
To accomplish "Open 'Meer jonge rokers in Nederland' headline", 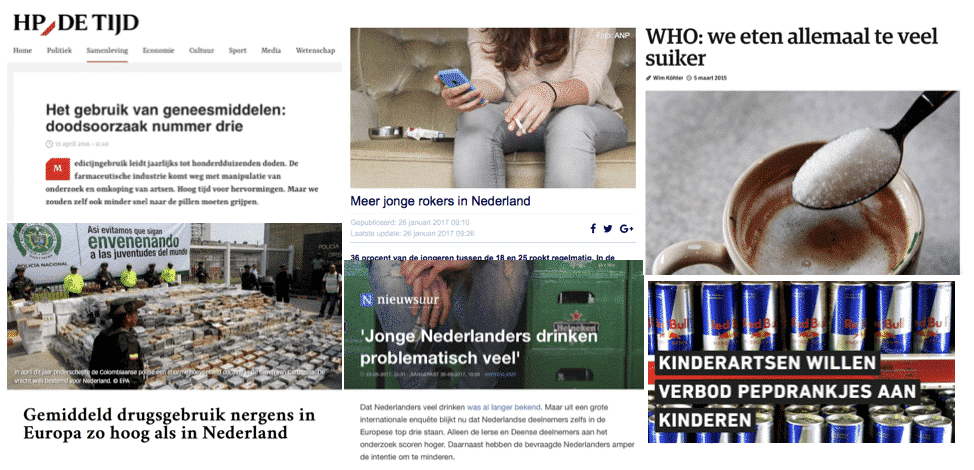I will (440, 201).
